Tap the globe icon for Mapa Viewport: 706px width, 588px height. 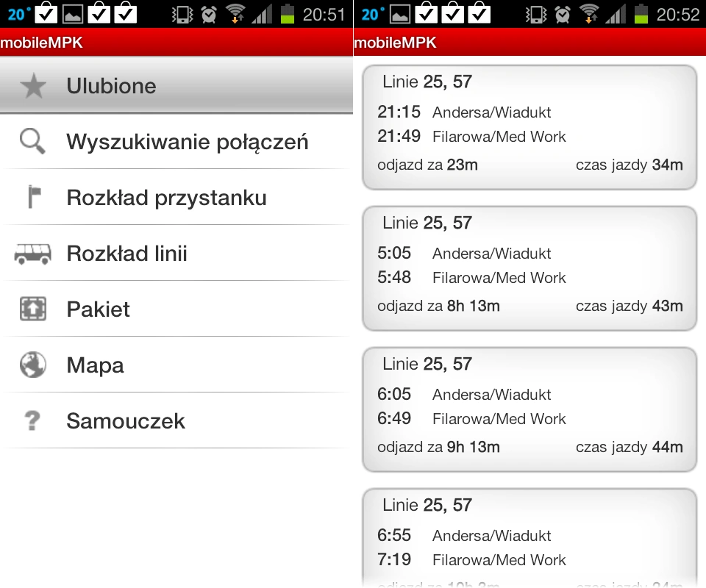pyautogui.click(x=33, y=365)
